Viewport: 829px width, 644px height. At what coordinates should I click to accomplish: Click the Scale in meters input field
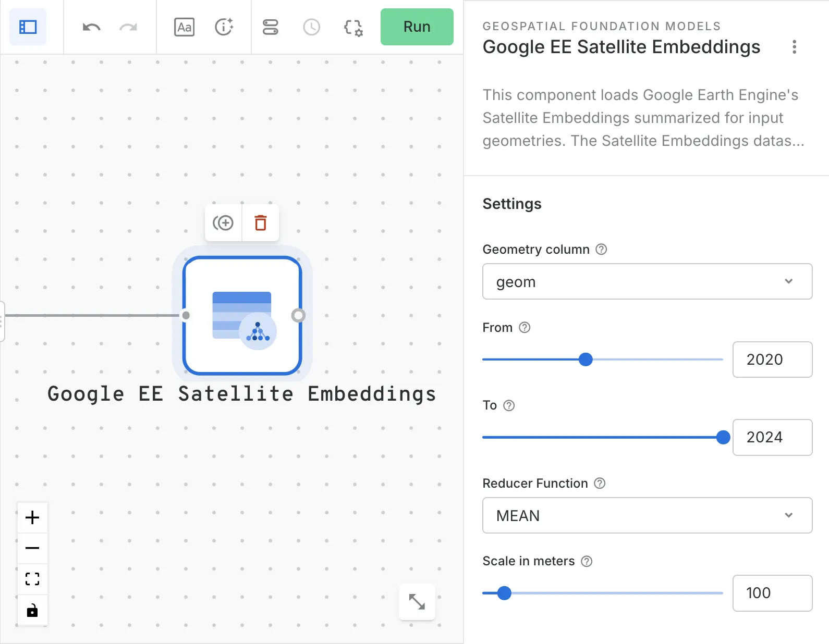coord(772,593)
